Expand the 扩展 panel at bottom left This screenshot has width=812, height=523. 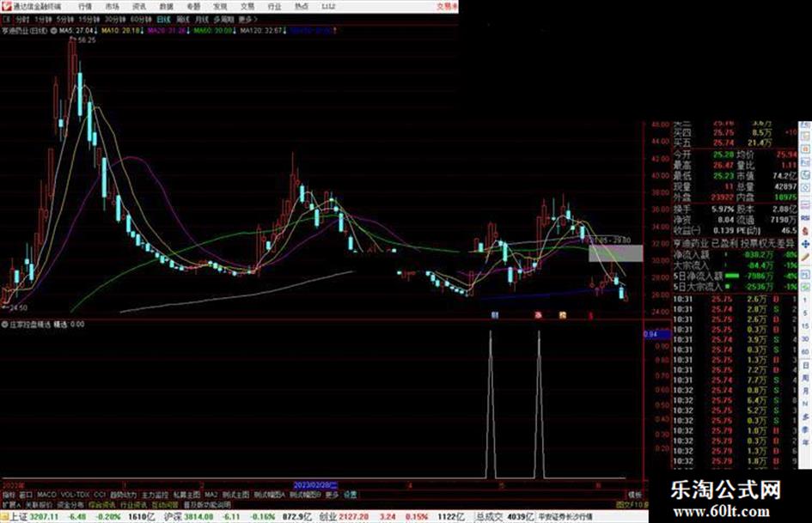(11, 504)
